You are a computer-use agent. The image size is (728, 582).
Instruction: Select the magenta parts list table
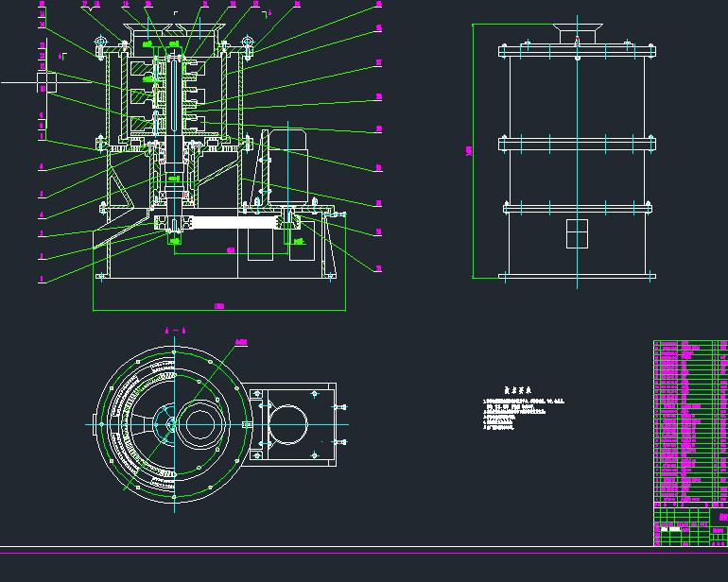click(690, 423)
